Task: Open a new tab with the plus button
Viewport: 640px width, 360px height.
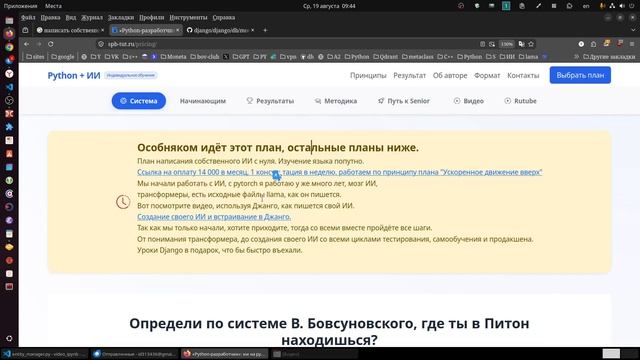Action: click(x=265, y=30)
